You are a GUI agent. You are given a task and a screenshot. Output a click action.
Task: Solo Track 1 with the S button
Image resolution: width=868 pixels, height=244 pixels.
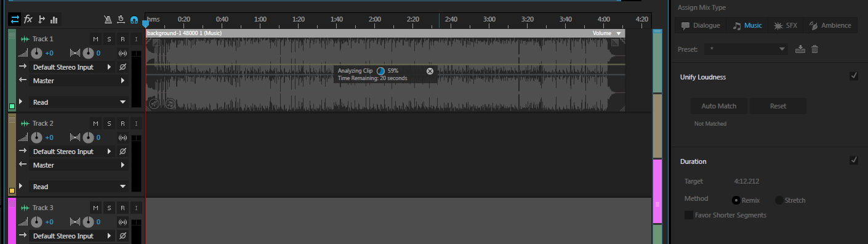[109, 39]
